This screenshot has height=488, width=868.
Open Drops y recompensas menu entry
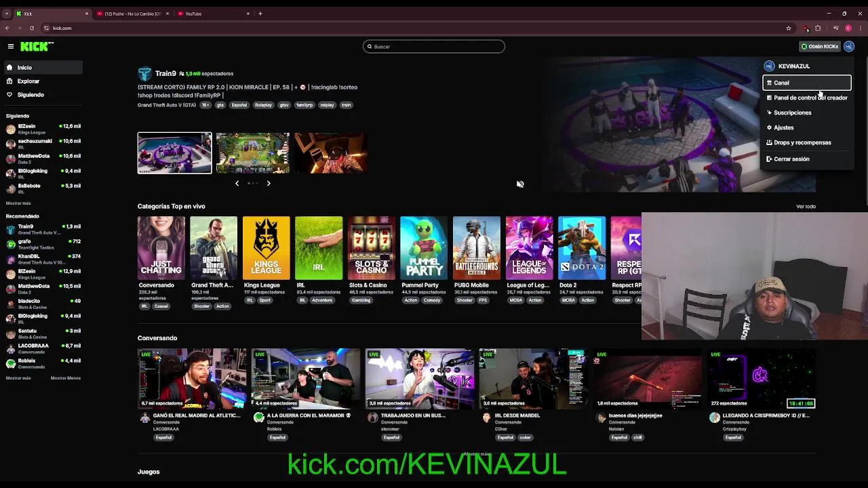[x=807, y=142]
